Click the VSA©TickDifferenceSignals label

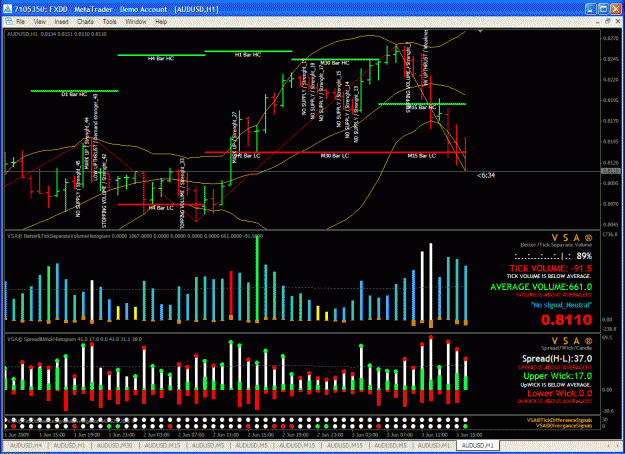point(559,420)
